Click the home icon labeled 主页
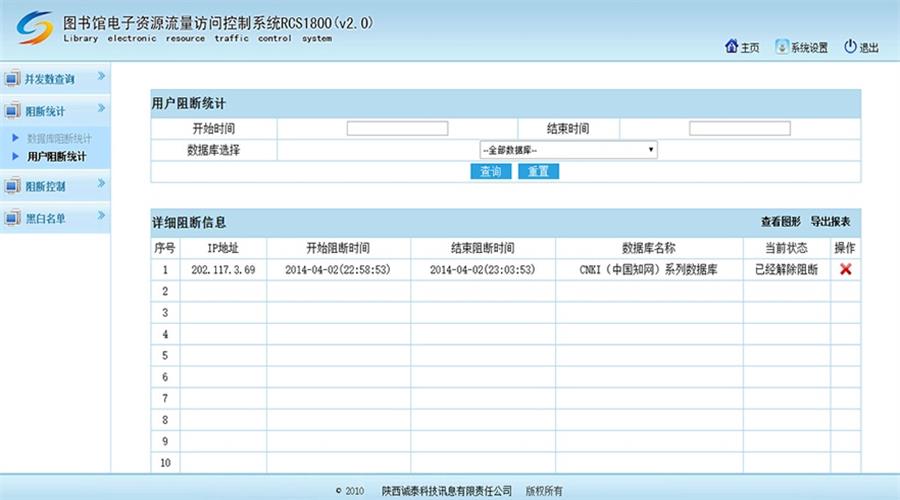 click(730, 46)
